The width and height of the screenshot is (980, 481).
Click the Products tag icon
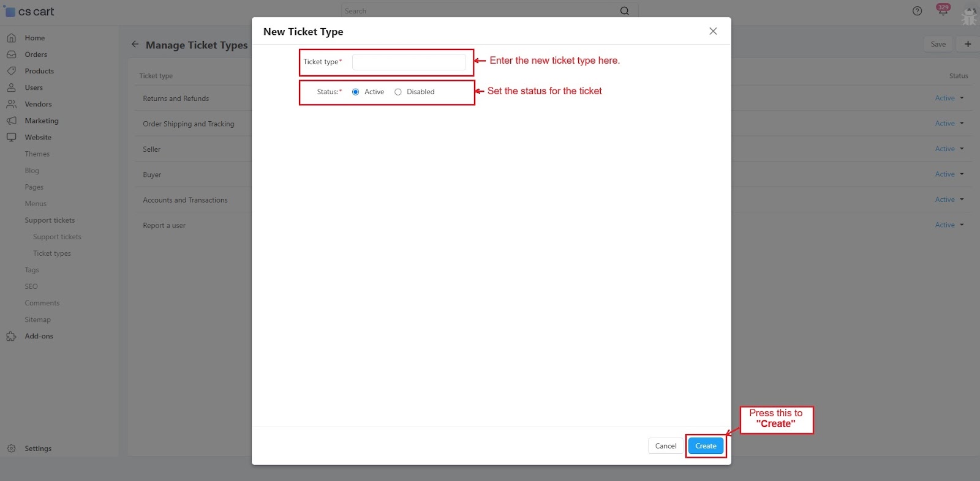click(x=11, y=71)
